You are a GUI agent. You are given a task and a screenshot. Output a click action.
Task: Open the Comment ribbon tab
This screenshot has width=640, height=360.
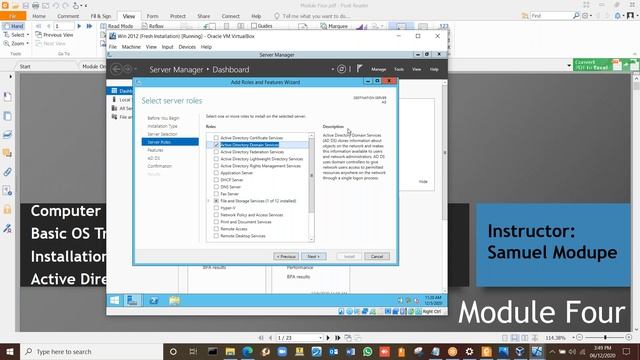68,16
